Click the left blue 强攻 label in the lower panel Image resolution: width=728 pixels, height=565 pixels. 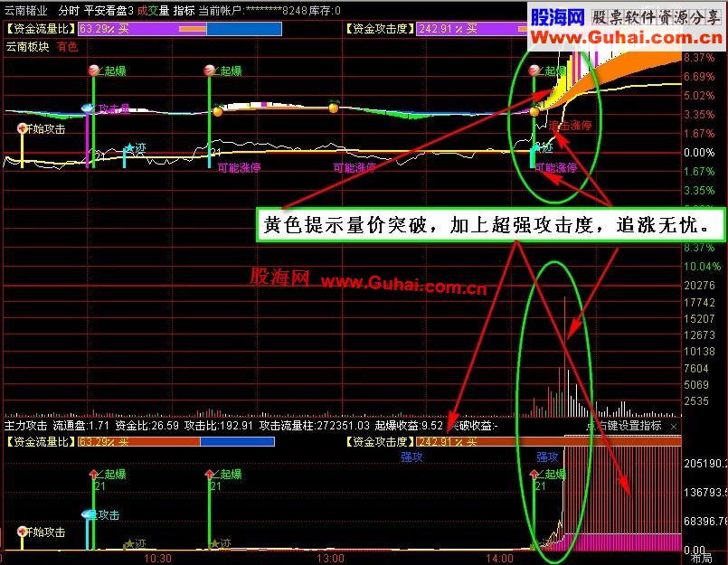[411, 457]
